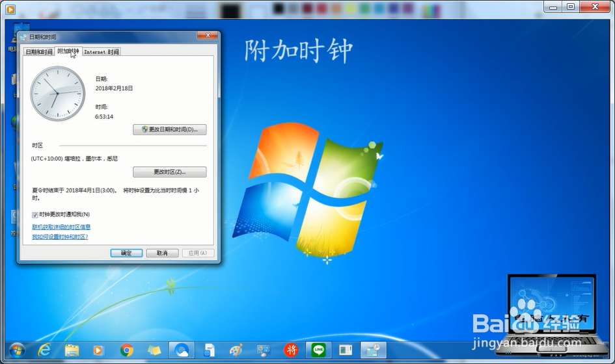This screenshot has width=615, height=364.
Task: Switch to the LINE app in taskbar
Action: 318,350
